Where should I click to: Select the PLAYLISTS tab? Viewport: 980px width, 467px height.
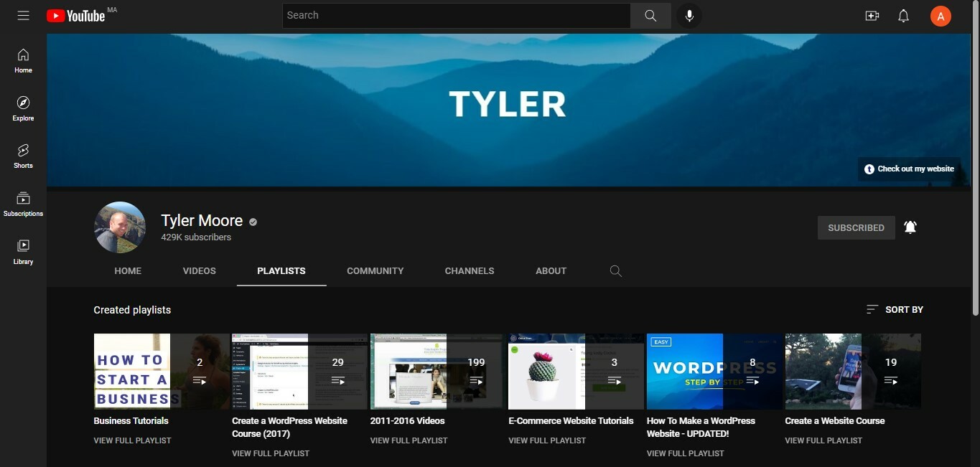281,271
